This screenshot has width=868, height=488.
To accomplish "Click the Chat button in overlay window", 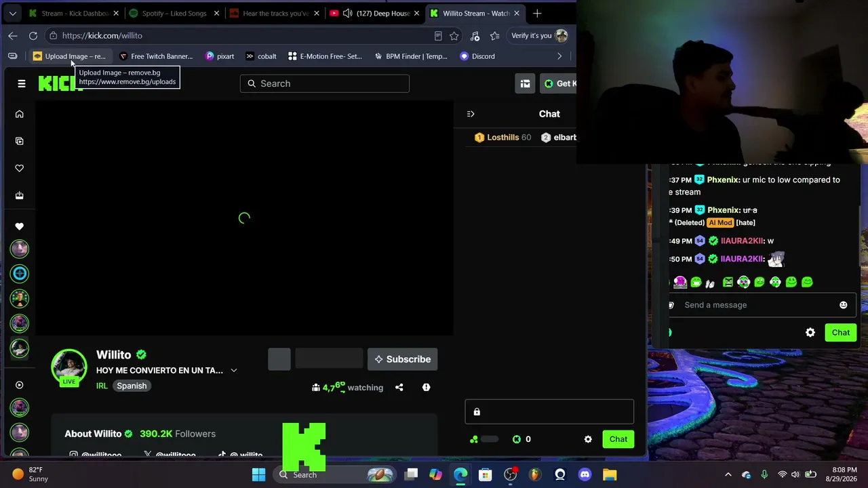I will (x=841, y=332).
